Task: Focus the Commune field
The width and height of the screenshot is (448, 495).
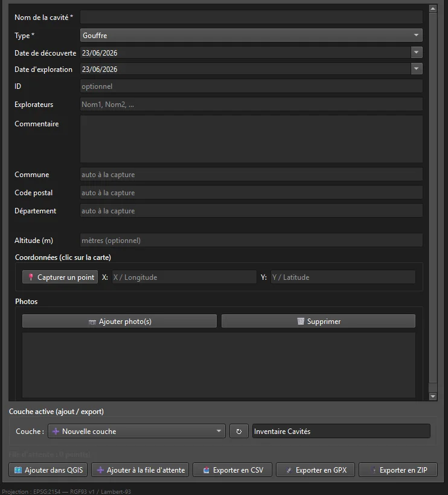Action: pos(251,174)
